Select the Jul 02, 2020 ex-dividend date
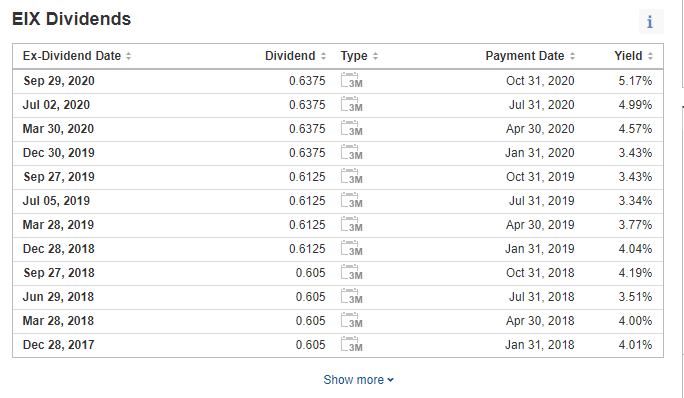The width and height of the screenshot is (684, 398). point(56,105)
